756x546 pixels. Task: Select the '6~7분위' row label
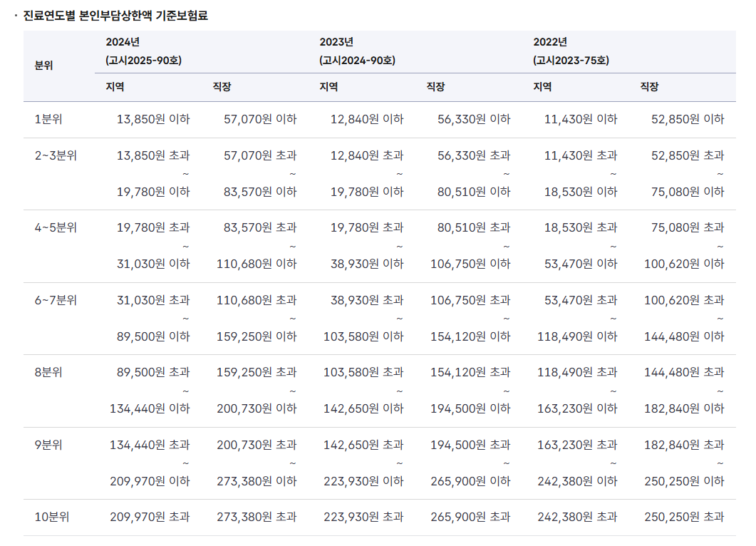(x=56, y=301)
